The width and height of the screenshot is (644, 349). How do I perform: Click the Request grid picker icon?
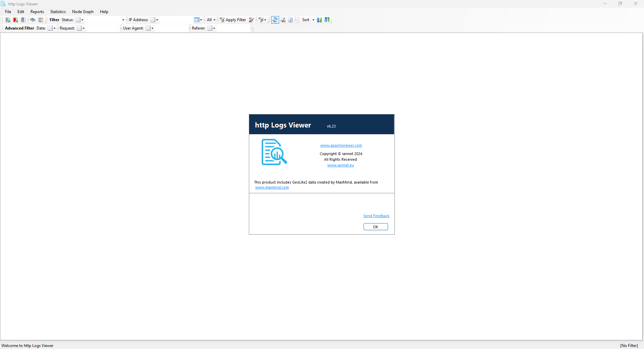[x=79, y=28]
